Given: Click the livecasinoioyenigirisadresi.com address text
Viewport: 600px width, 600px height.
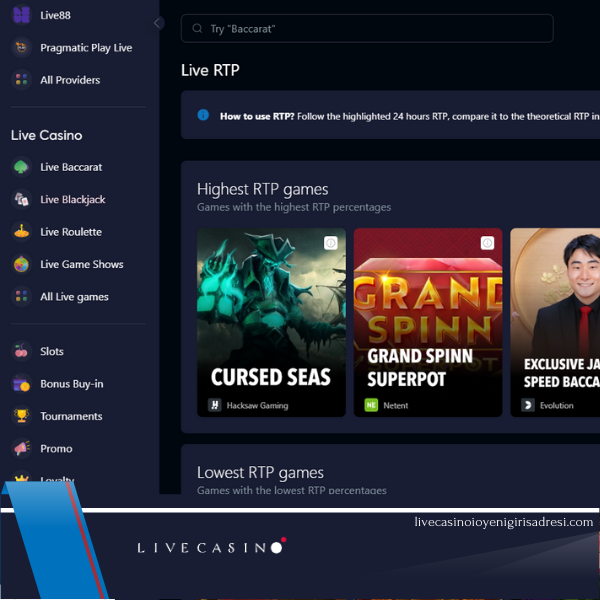Looking at the screenshot, I should [504, 522].
